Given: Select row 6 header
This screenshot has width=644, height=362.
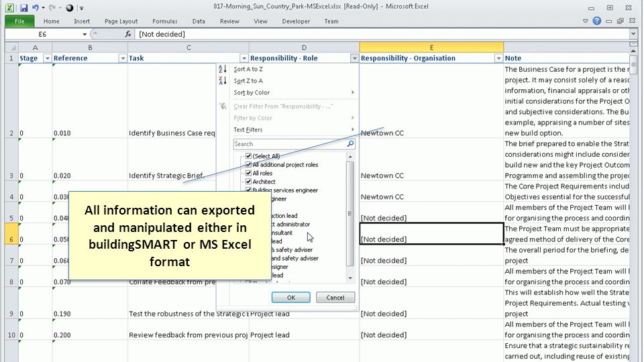Looking at the screenshot, I should click(11, 234).
